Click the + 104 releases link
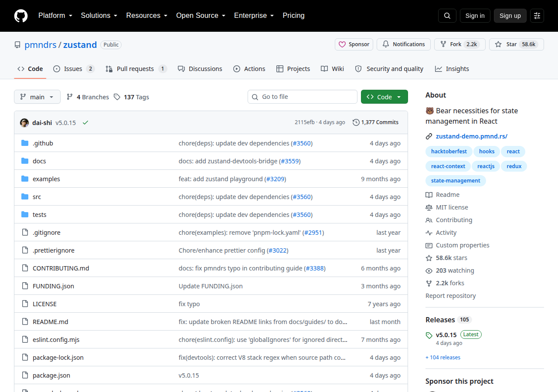This screenshot has width=558, height=392. pos(443,358)
